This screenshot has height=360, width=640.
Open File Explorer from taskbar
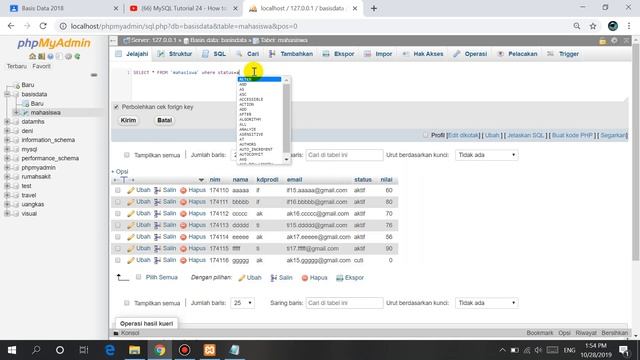point(134,350)
